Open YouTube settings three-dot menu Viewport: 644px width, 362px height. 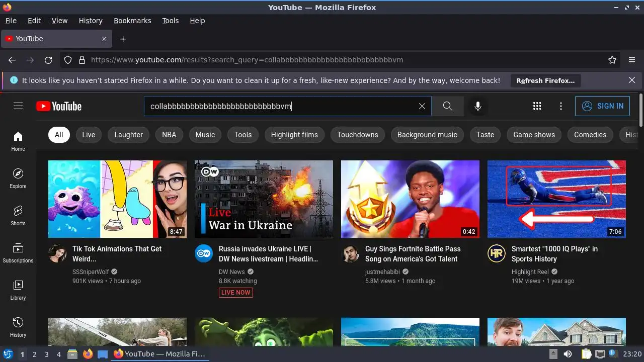pos(561,106)
